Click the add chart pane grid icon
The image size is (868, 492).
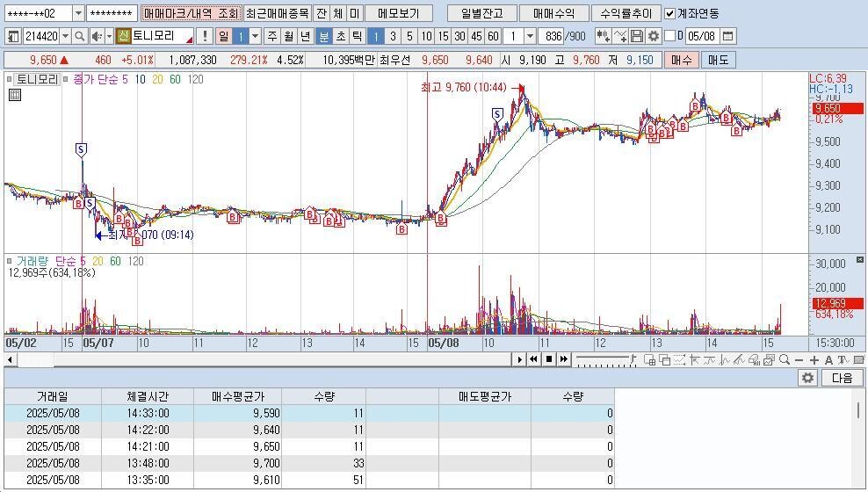coord(650,359)
